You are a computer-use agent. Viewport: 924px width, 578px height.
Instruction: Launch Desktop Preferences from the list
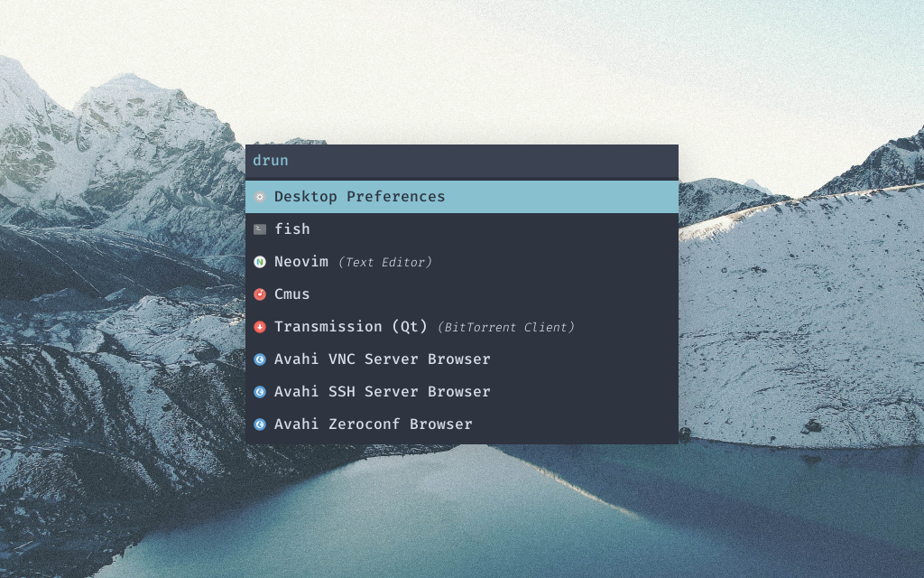461,197
